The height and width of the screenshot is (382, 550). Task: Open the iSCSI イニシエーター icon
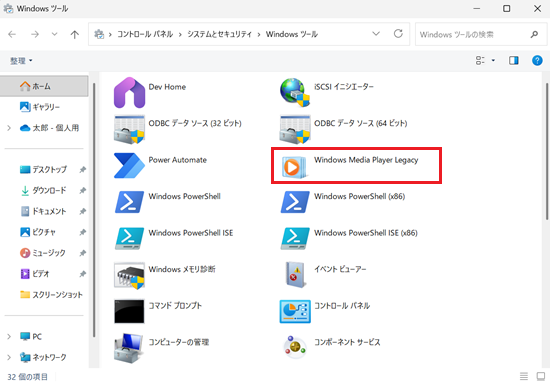click(295, 93)
